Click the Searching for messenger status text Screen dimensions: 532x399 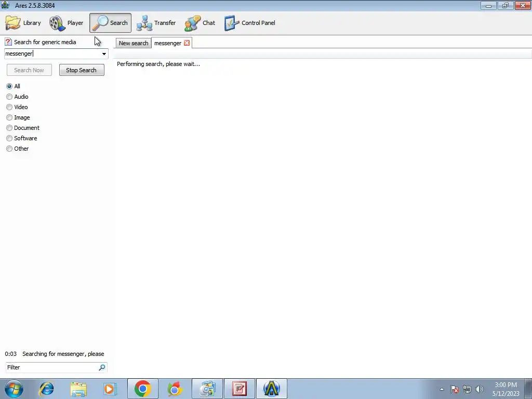63,354
